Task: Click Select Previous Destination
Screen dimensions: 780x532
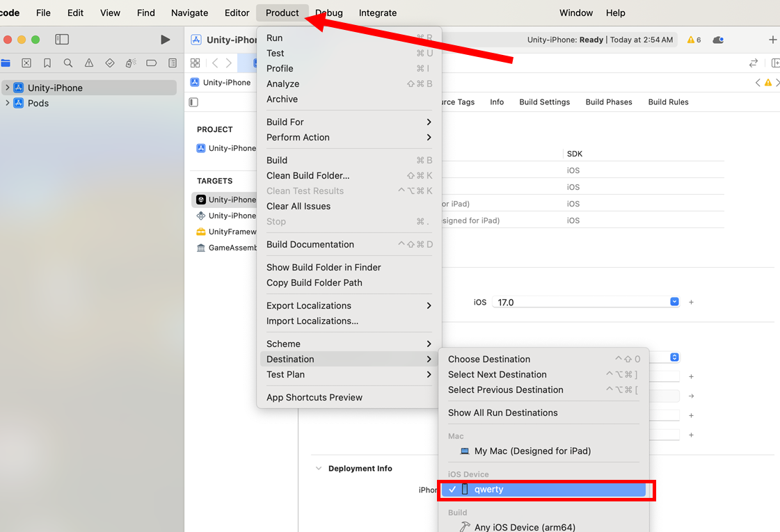Action: (x=544, y=390)
